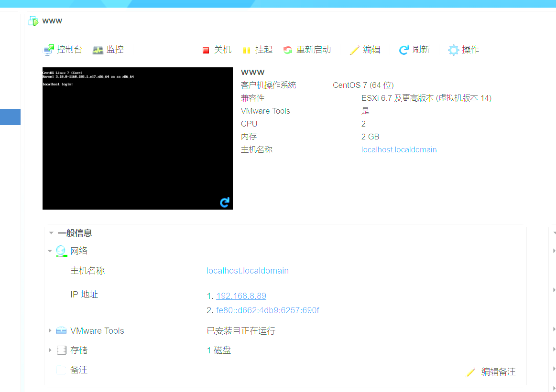Open the VM console preview thumbnail
This screenshot has width=556, height=392.
(x=137, y=138)
